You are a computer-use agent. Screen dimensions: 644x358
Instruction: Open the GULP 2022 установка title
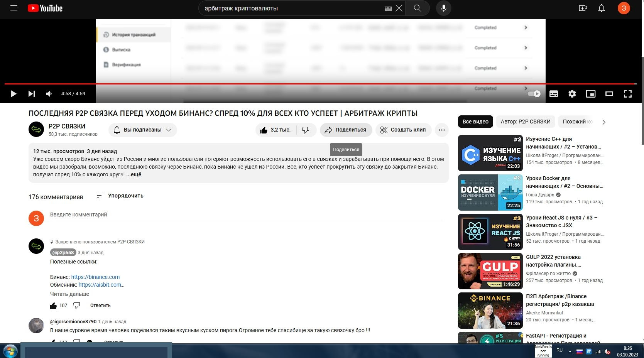tap(554, 261)
